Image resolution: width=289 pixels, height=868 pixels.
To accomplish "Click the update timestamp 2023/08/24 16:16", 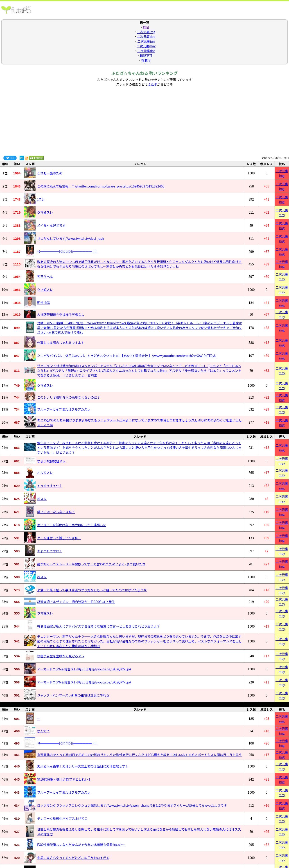I will click(275, 158).
